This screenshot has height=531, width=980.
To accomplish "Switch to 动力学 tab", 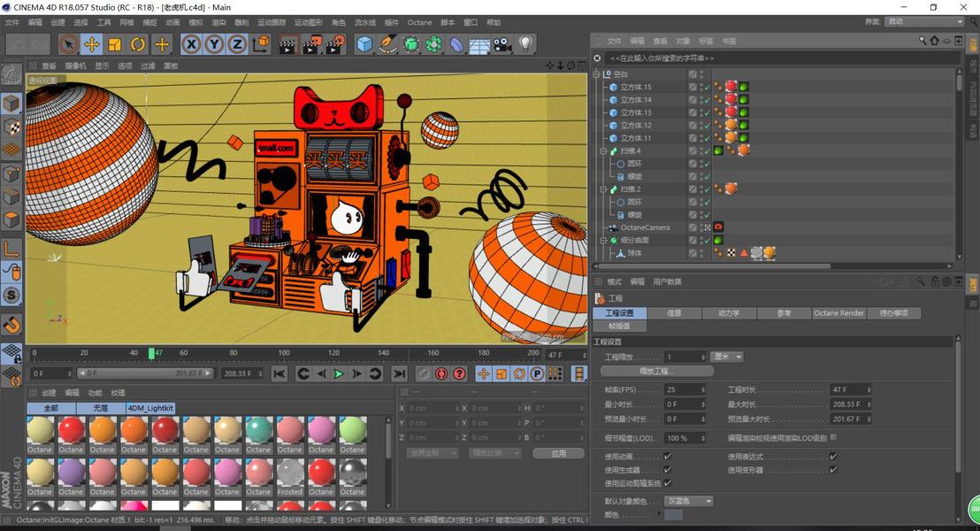I will [729, 312].
